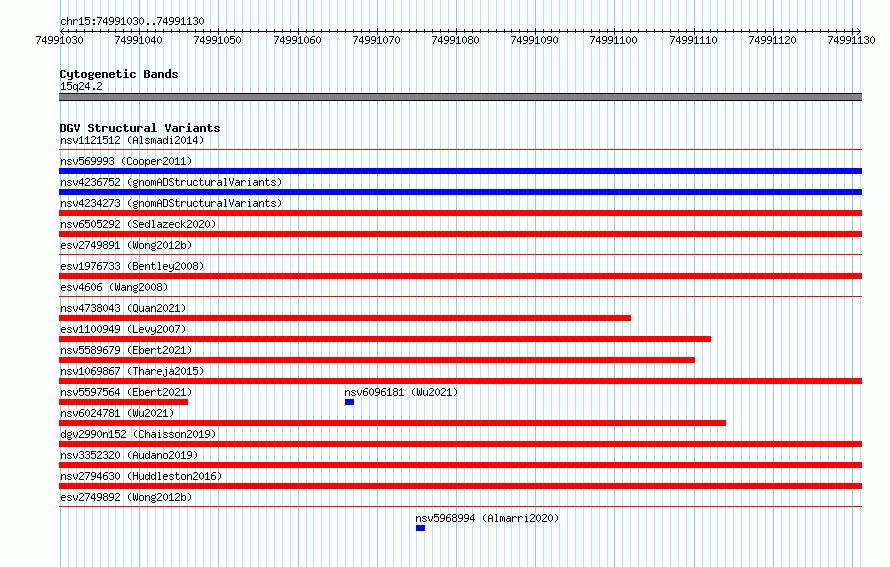Viewport: 890px width, 567px height.
Task: Open esv1976733 (Bentley2008) label
Action: click(132, 266)
